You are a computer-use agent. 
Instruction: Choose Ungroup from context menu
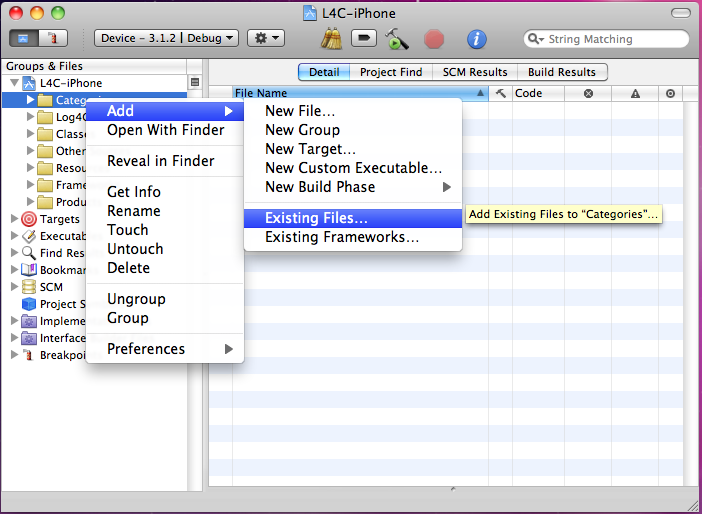(x=165, y=299)
